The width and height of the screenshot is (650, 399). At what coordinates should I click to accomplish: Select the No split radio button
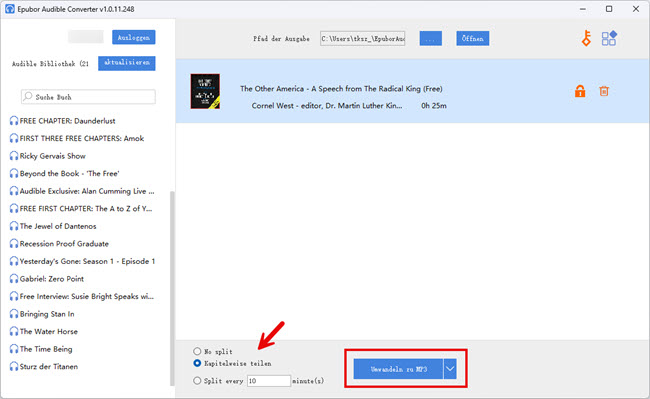tap(197, 351)
